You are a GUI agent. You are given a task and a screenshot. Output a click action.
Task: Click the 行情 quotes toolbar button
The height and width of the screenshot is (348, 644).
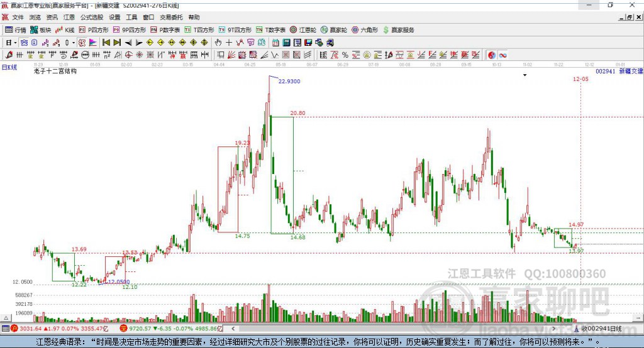(16, 30)
